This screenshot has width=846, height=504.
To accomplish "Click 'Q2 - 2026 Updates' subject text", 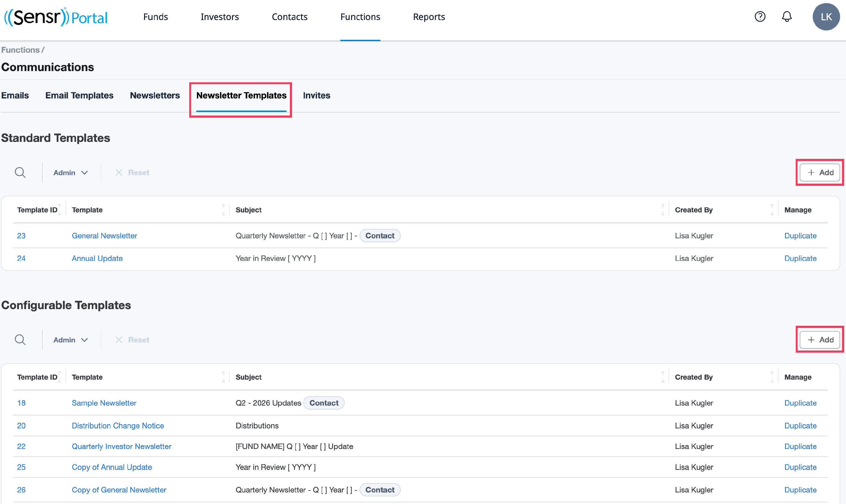I will pos(268,403).
